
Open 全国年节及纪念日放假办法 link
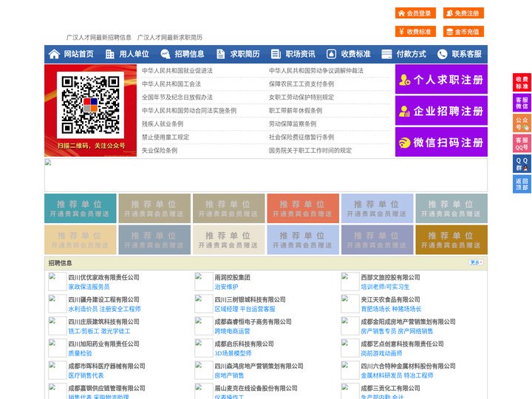point(177,97)
